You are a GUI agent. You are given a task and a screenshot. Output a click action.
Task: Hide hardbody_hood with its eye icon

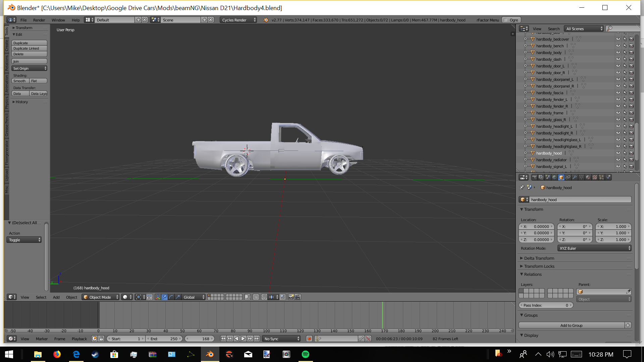(618, 153)
